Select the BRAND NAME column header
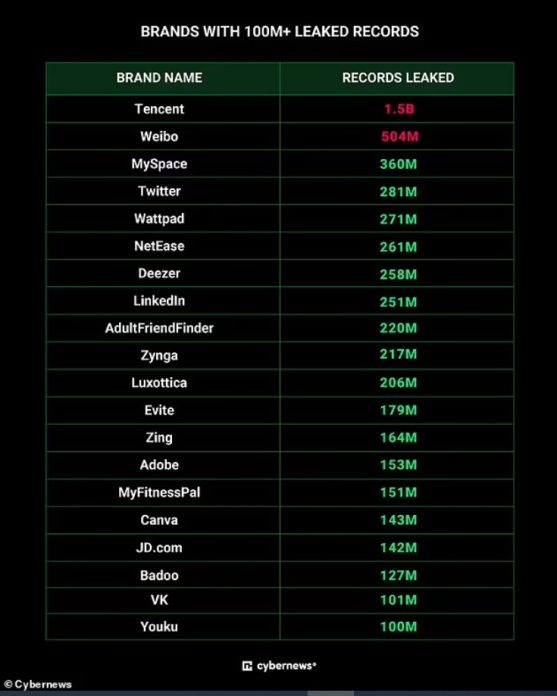 pos(159,78)
